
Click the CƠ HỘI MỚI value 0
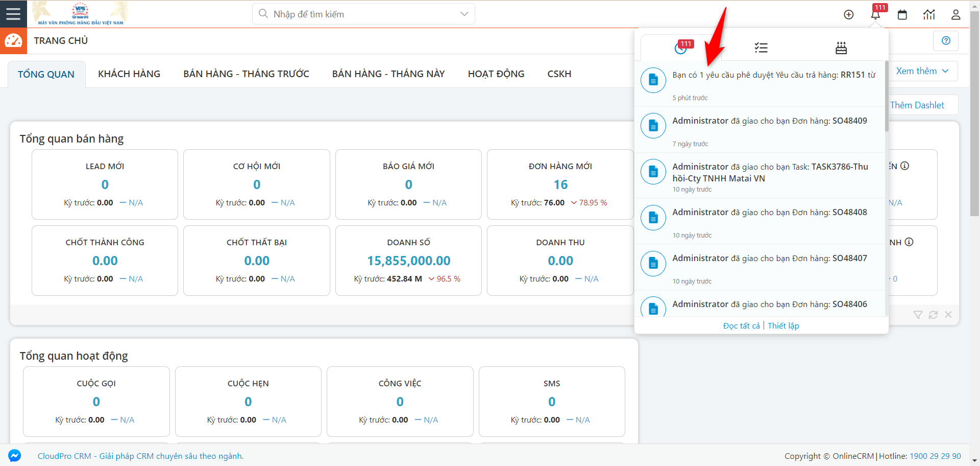(257, 184)
